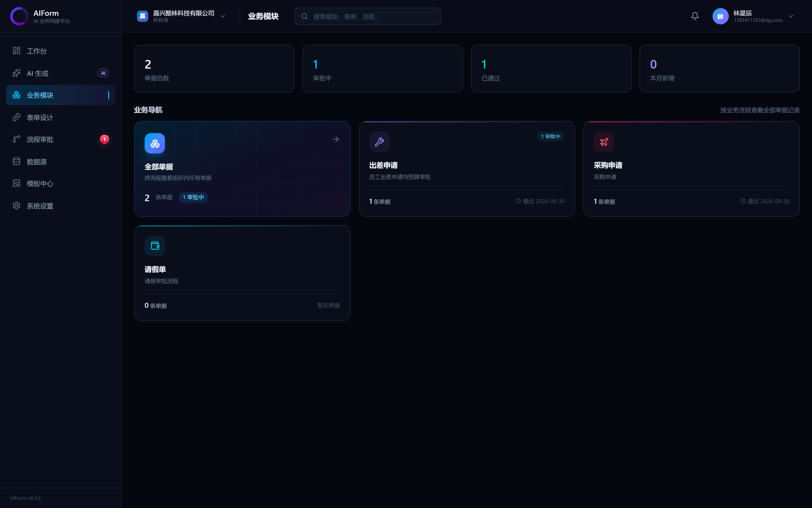Click the search magnifier icon
The height and width of the screenshot is (508, 812).
(x=304, y=16)
